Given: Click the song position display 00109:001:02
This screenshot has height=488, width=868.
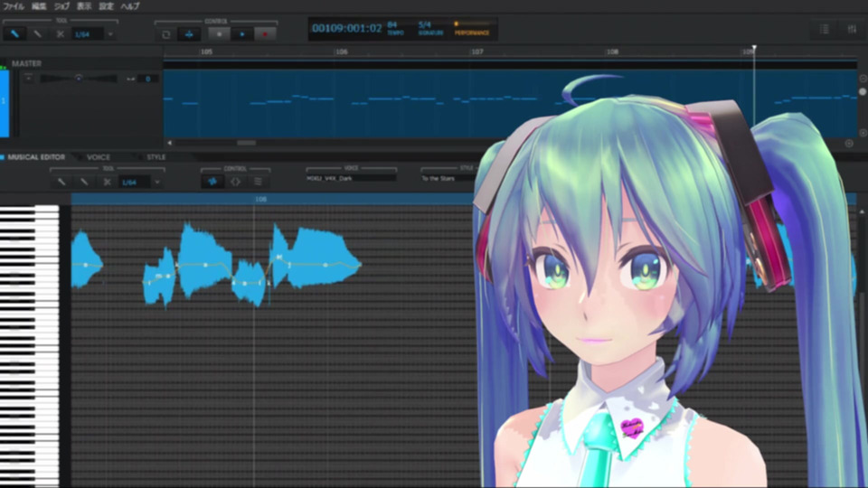Looking at the screenshot, I should [x=346, y=28].
